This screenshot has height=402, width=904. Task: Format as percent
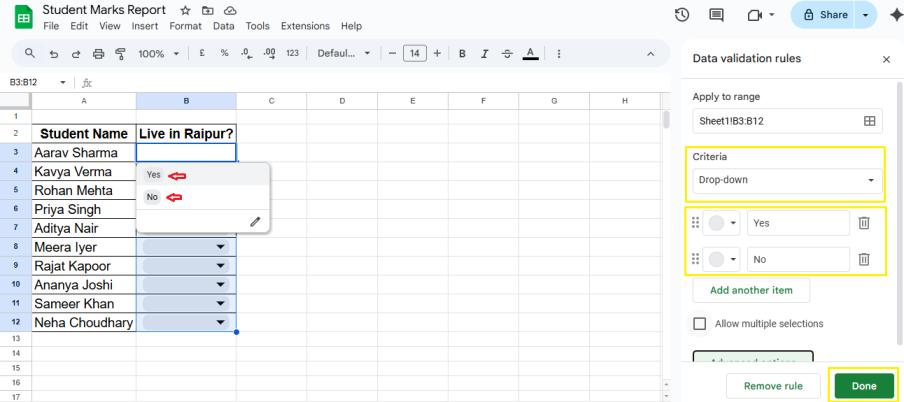[224, 53]
